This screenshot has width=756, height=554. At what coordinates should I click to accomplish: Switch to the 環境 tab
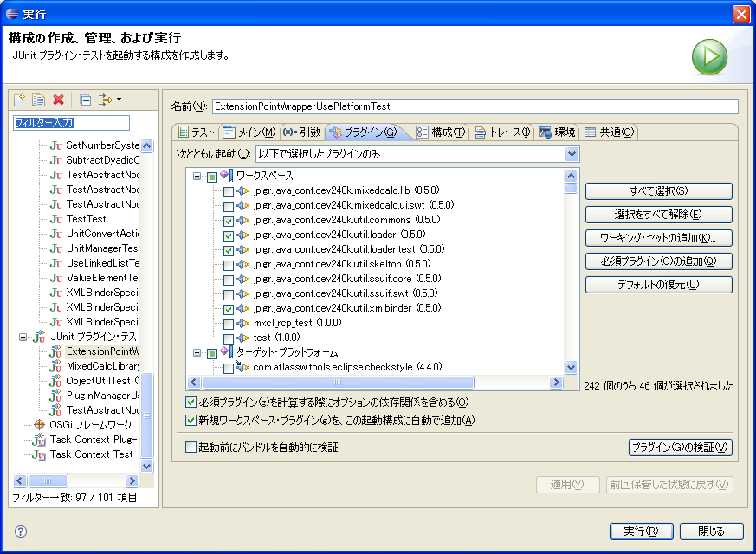[559, 132]
